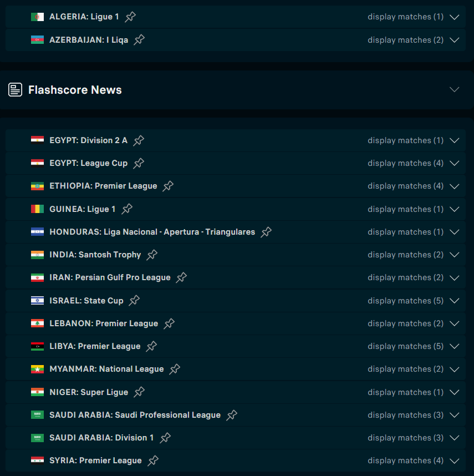The height and width of the screenshot is (476, 474).
Task: Show matches for HONDURAS Liga Nacional
Action: click(x=405, y=232)
